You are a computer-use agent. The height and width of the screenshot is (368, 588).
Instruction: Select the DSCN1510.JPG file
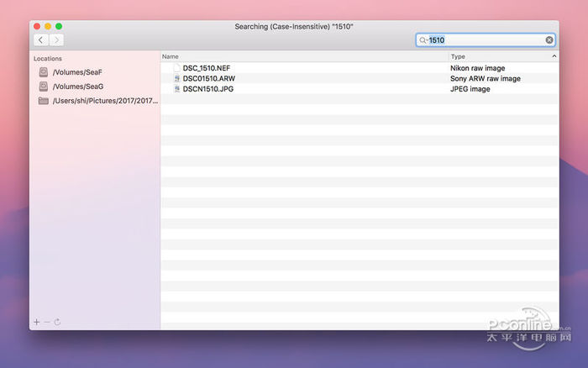pos(208,89)
